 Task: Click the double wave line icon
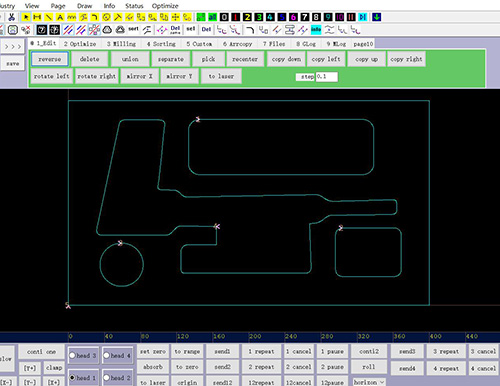(x=329, y=30)
